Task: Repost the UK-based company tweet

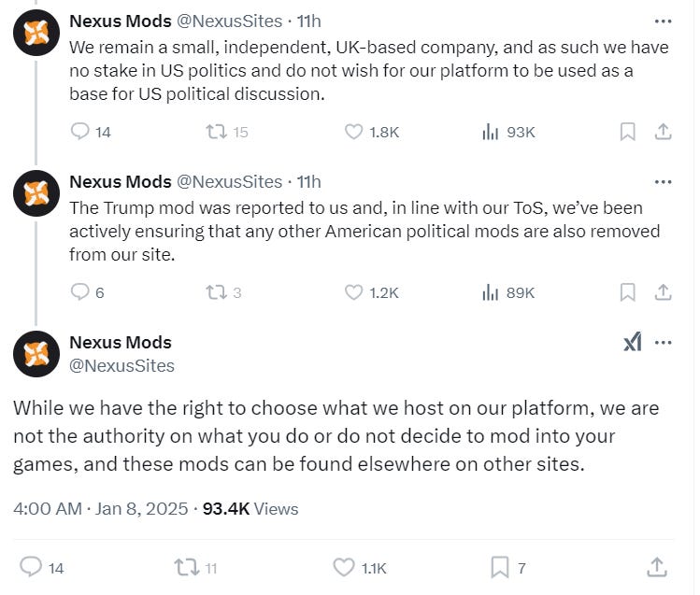Action: [215, 132]
